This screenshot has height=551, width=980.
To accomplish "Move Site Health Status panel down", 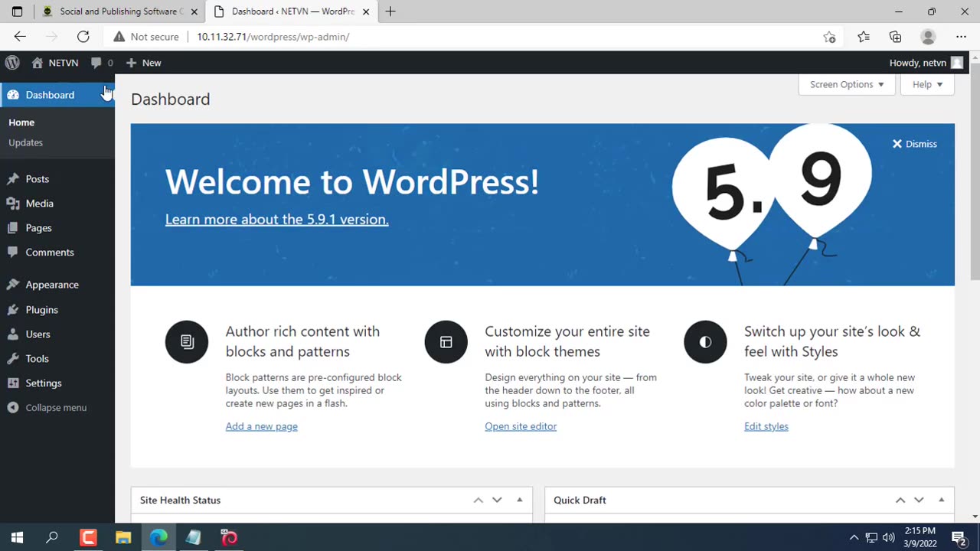I will (x=497, y=500).
